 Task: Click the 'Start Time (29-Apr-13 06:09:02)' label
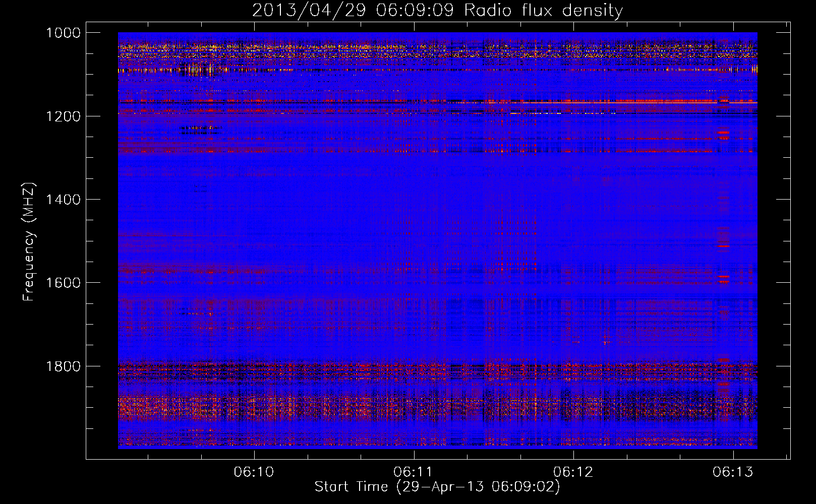437,487
